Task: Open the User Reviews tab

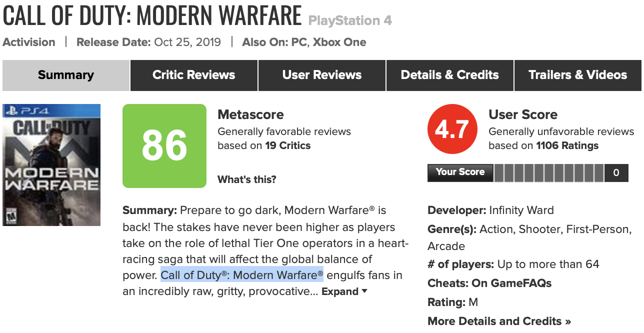Action: [322, 75]
